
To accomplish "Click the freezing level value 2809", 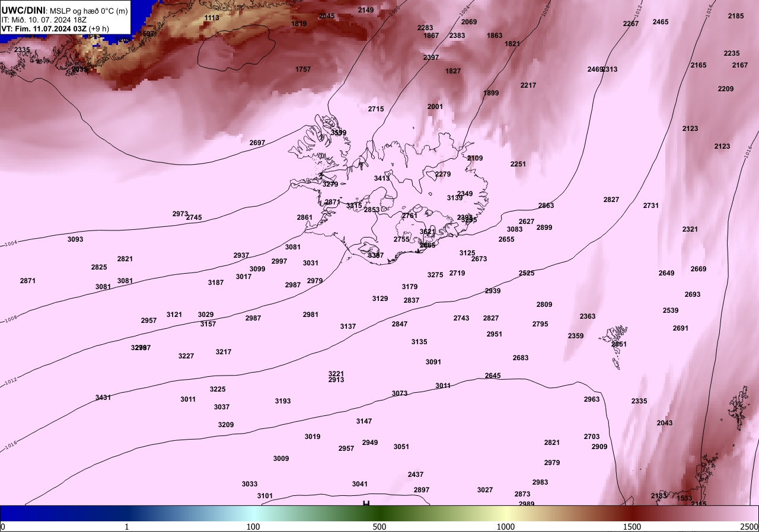I will [544, 305].
